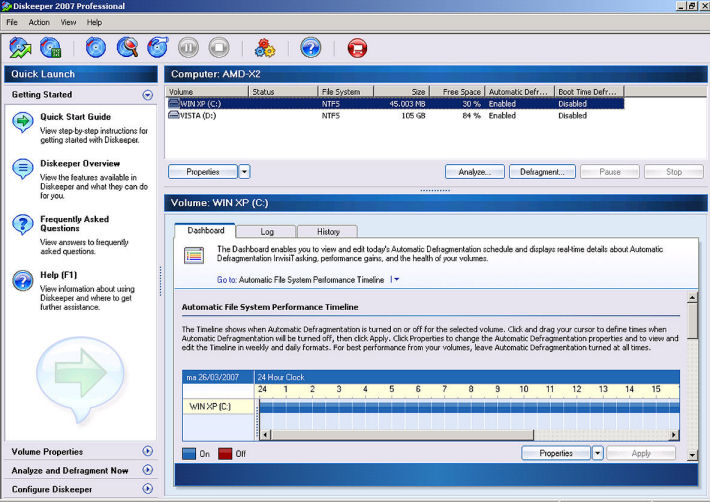
Task: Click the Defragment... button
Action: [x=541, y=172]
